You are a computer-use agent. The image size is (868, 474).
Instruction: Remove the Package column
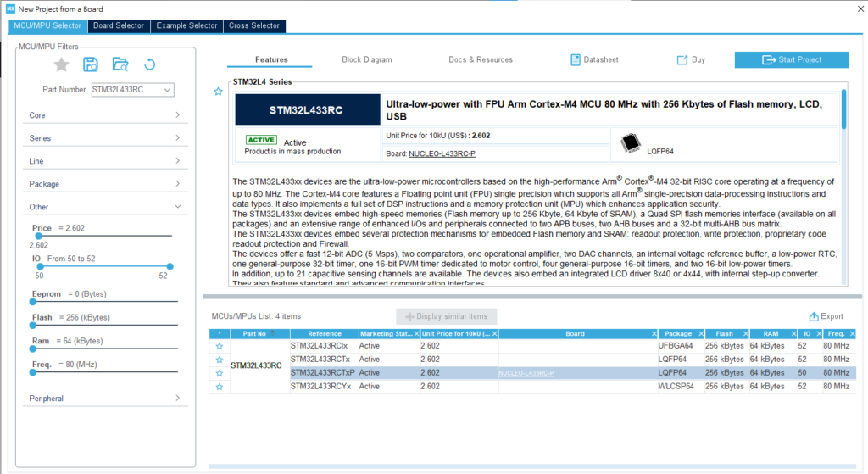701,334
